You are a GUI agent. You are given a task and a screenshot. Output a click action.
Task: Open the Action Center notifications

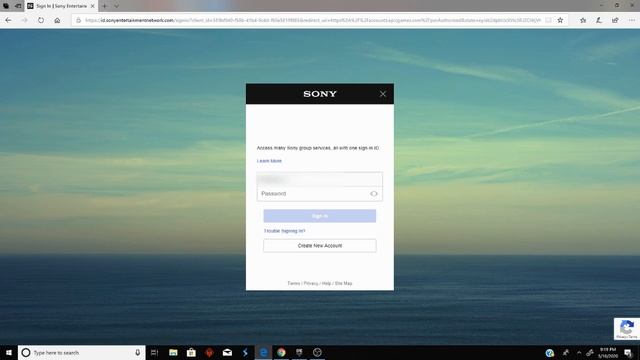click(x=628, y=353)
